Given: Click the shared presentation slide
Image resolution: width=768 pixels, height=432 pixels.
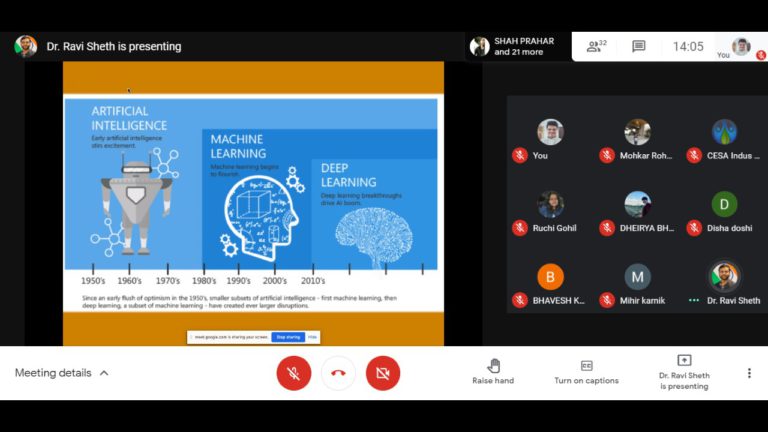Looking at the screenshot, I should coord(252,200).
